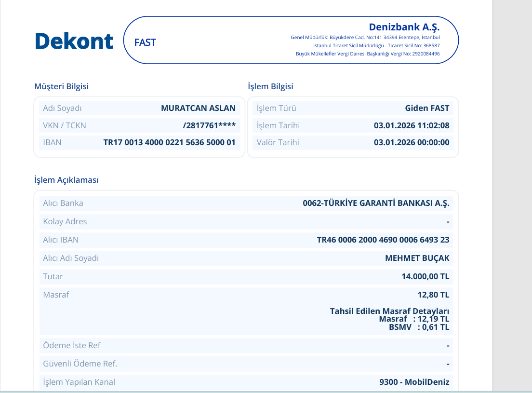Screen dimensions: 532x393
Task: Click the dash value in Güvenli Ödeme Ref. row
Action: pos(448,364)
